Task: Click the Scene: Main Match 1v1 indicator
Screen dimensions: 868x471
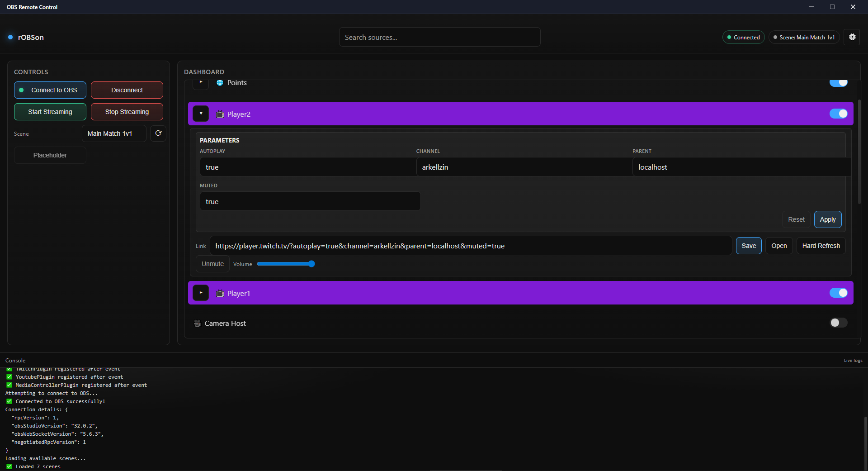Action: point(804,37)
